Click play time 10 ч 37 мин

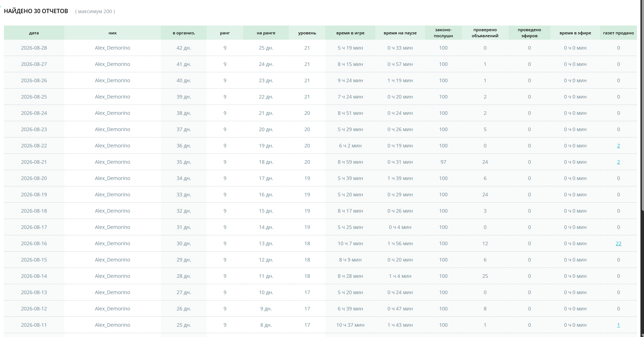[350, 325]
